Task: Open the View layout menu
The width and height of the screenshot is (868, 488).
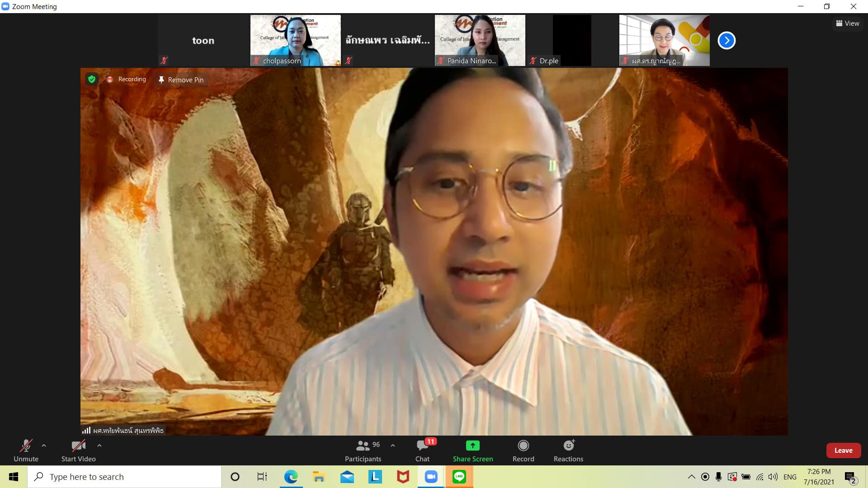Action: (x=848, y=23)
